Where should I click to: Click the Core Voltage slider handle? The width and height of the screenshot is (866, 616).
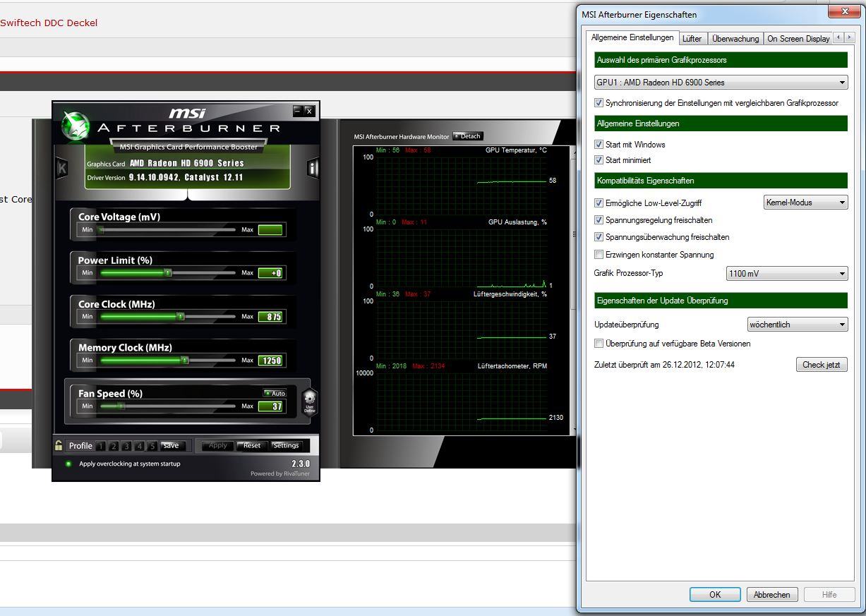point(102,230)
